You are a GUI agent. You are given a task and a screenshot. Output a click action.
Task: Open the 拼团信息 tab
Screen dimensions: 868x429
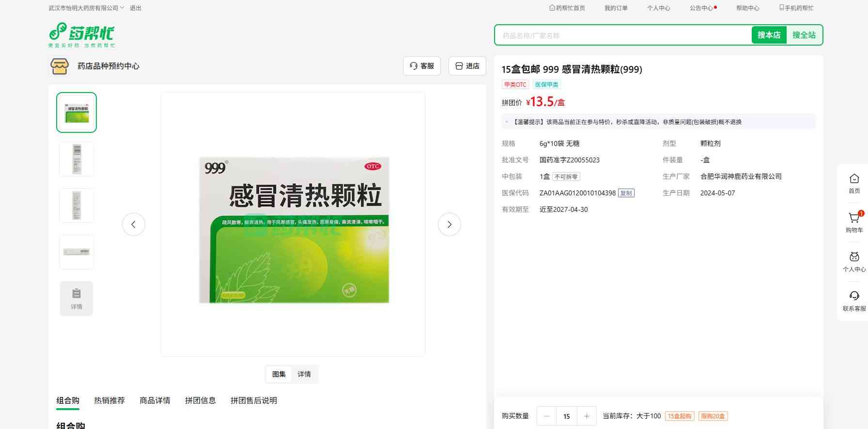click(200, 400)
